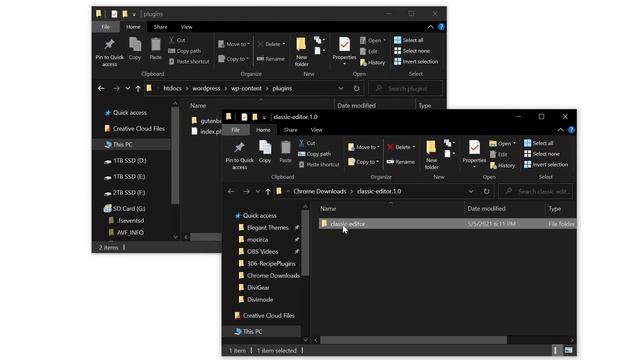The height and width of the screenshot is (360, 640).
Task: Refresh the plugins folder view
Action: pyautogui.click(x=356, y=89)
